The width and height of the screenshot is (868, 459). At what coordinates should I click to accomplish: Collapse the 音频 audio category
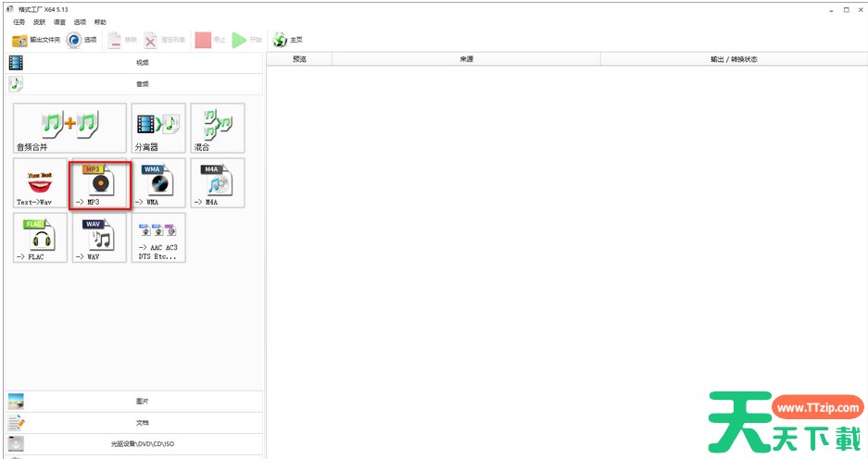tap(134, 84)
